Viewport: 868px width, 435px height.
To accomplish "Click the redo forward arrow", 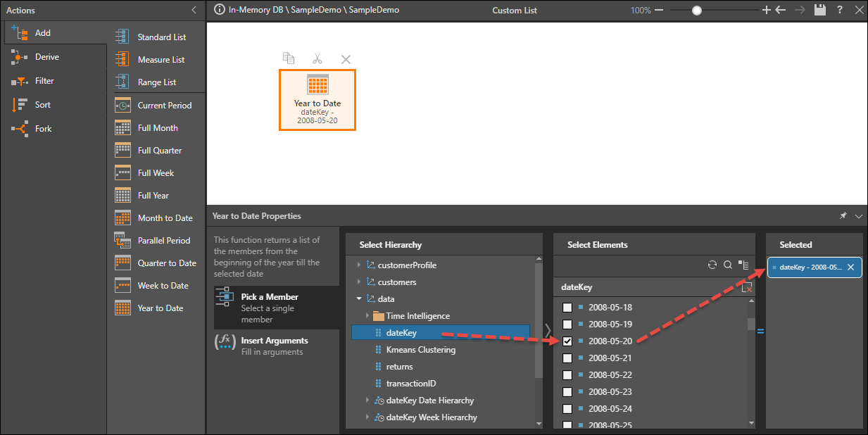I will click(x=800, y=11).
